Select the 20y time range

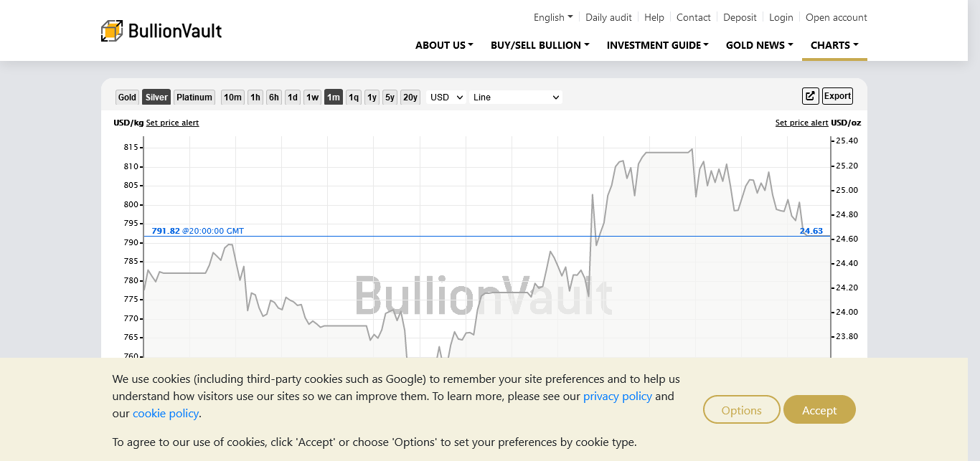pyautogui.click(x=410, y=98)
